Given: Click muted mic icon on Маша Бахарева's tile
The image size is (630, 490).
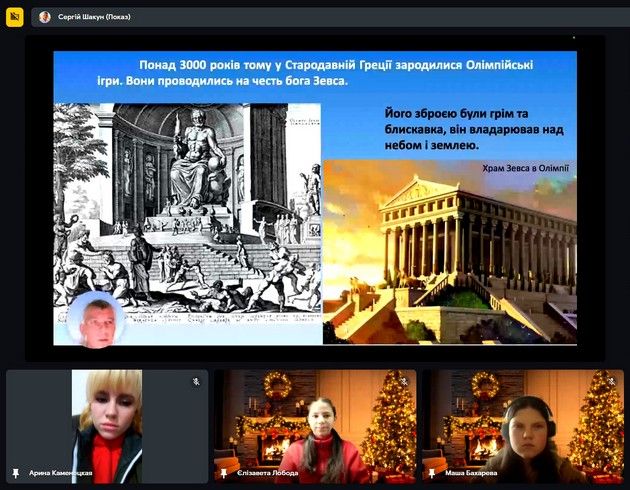Looking at the screenshot, I should pos(611,382).
